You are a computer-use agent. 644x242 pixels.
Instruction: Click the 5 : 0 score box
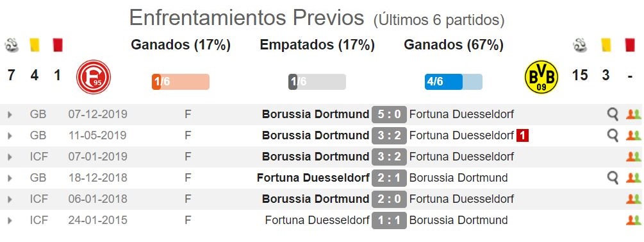coord(389,114)
